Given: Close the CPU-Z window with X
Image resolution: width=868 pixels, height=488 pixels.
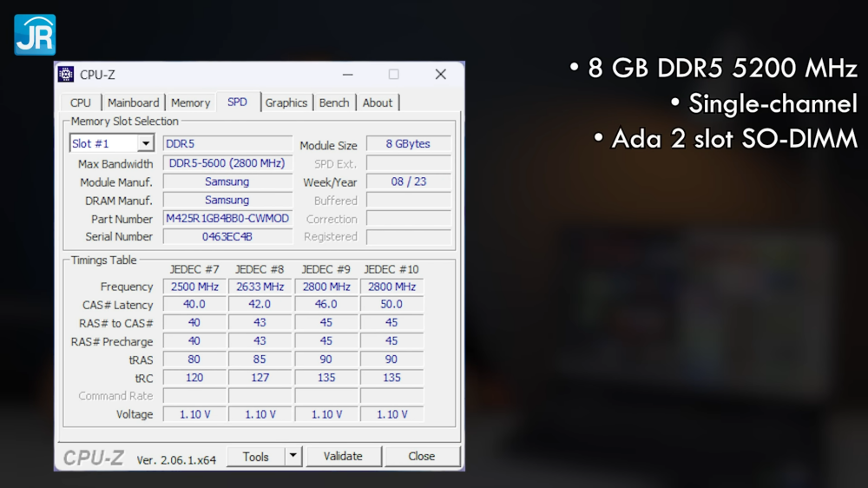Looking at the screenshot, I should point(440,75).
